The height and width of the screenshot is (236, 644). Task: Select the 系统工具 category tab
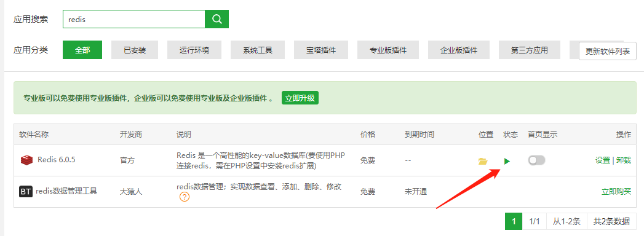coord(258,50)
